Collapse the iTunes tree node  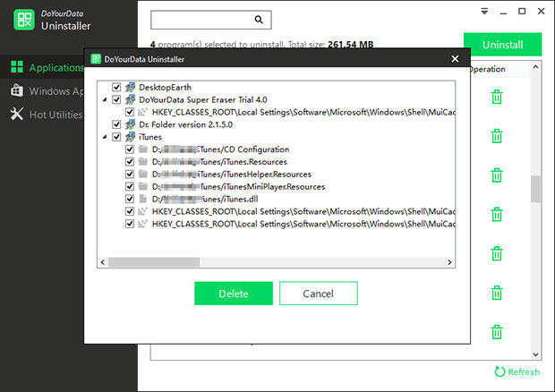coord(105,137)
